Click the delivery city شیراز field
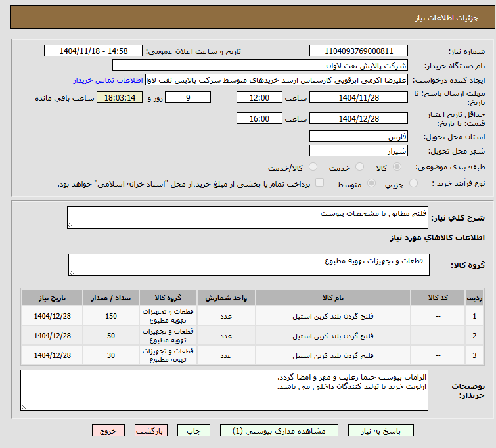Image resolution: width=496 pixels, height=448 pixels. (x=359, y=150)
